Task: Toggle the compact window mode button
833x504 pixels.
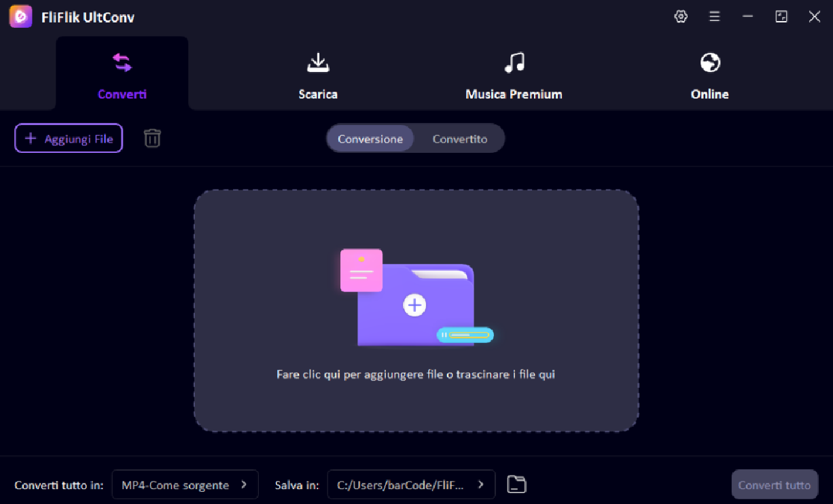Action: 781,17
